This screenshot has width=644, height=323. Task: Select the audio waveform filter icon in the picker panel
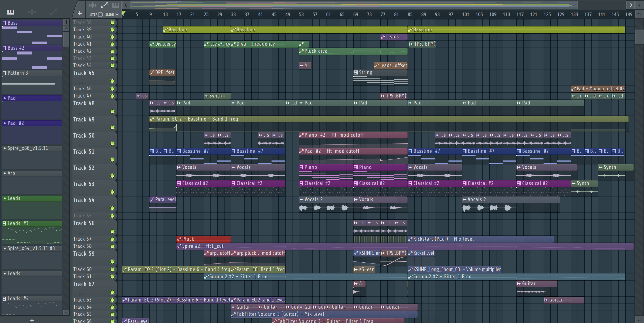click(32, 12)
